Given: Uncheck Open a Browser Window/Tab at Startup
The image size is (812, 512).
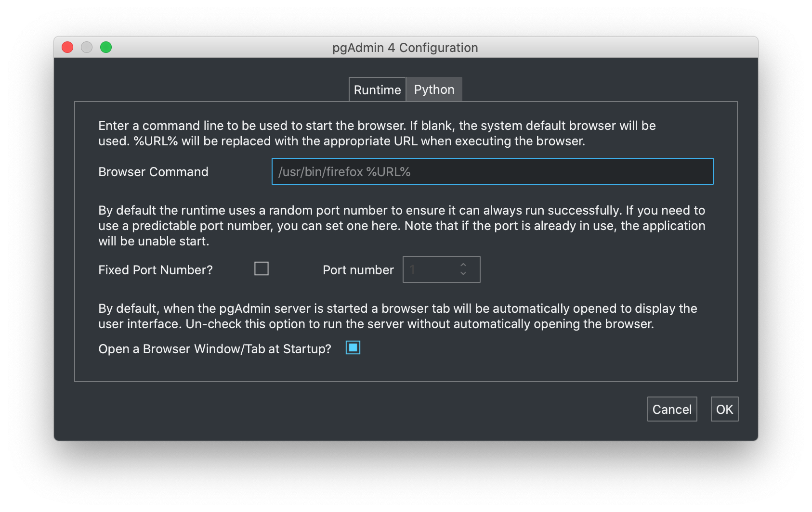Looking at the screenshot, I should (x=353, y=347).
